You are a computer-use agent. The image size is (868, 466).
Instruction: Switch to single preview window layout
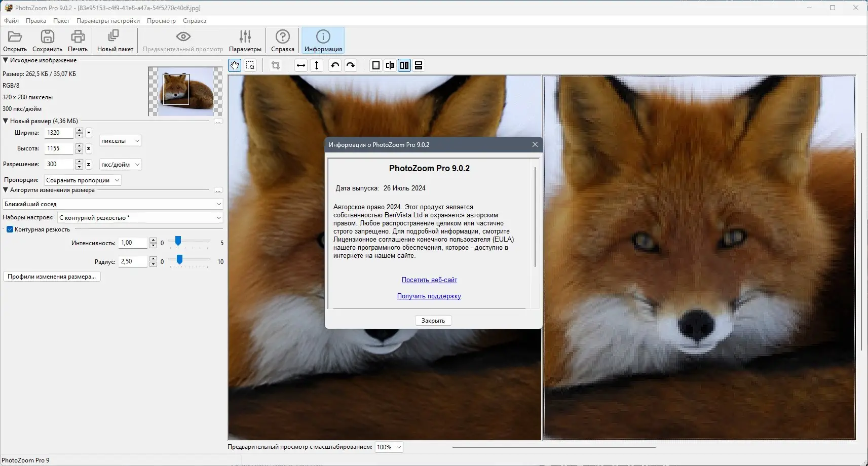pyautogui.click(x=375, y=65)
